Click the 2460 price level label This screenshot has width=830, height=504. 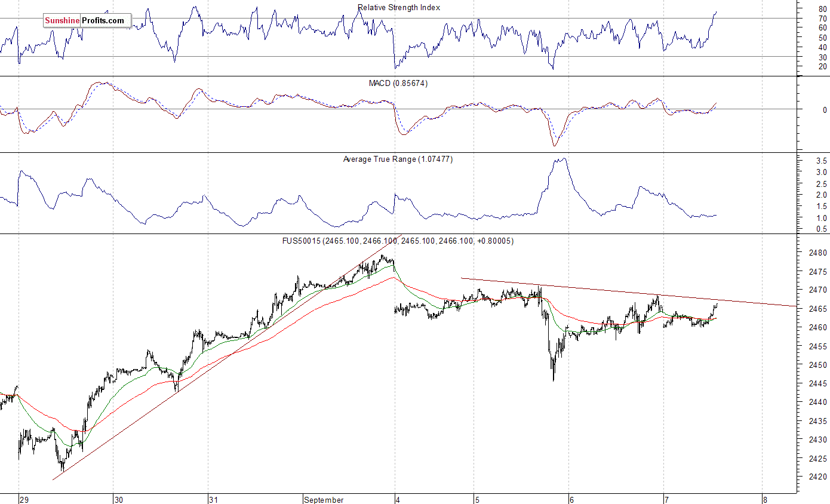819,328
